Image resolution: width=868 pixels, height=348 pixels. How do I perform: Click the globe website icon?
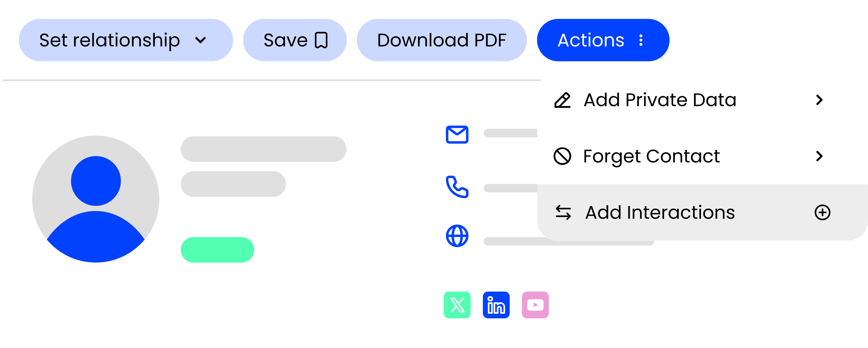[x=457, y=236]
